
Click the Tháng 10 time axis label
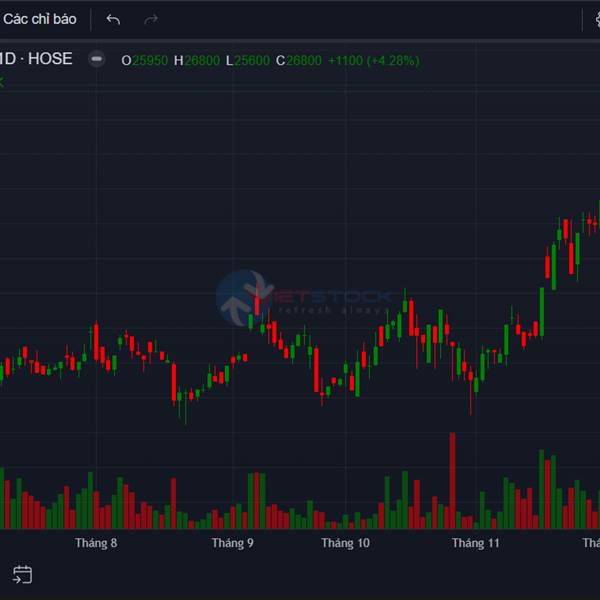(346, 543)
